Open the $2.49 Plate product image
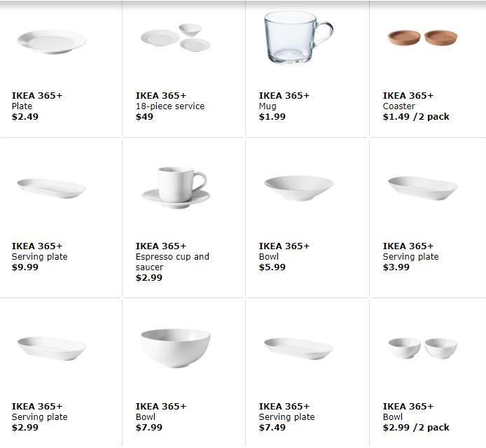This screenshot has width=486, height=448. pyautogui.click(x=52, y=42)
